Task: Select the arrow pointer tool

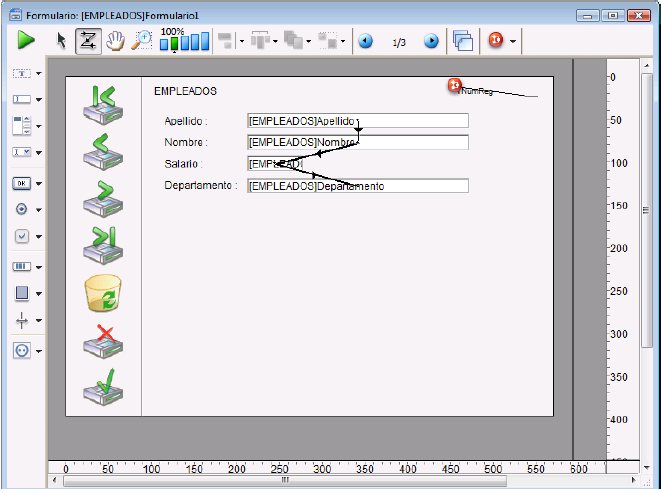Action: click(62, 41)
